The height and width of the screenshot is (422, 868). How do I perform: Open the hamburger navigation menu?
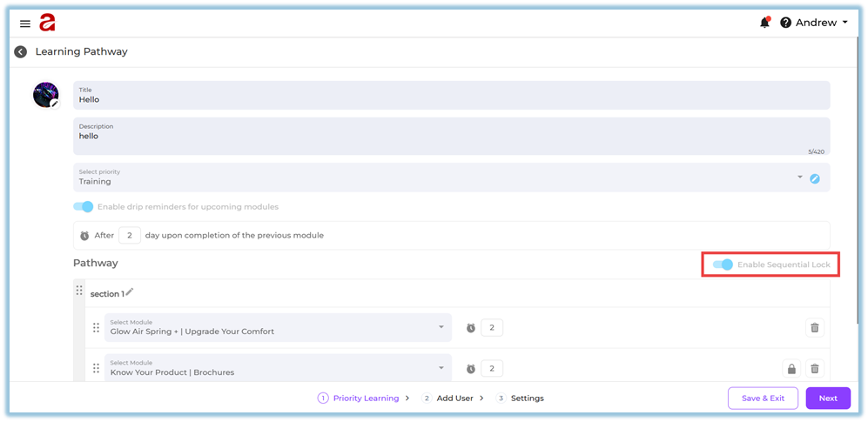point(25,23)
